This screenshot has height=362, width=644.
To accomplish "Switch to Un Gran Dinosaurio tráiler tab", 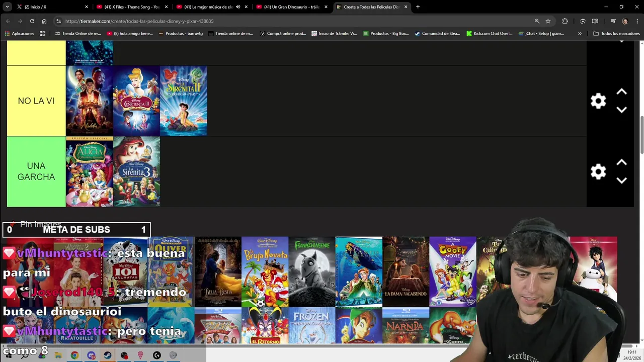I will [x=292, y=7].
